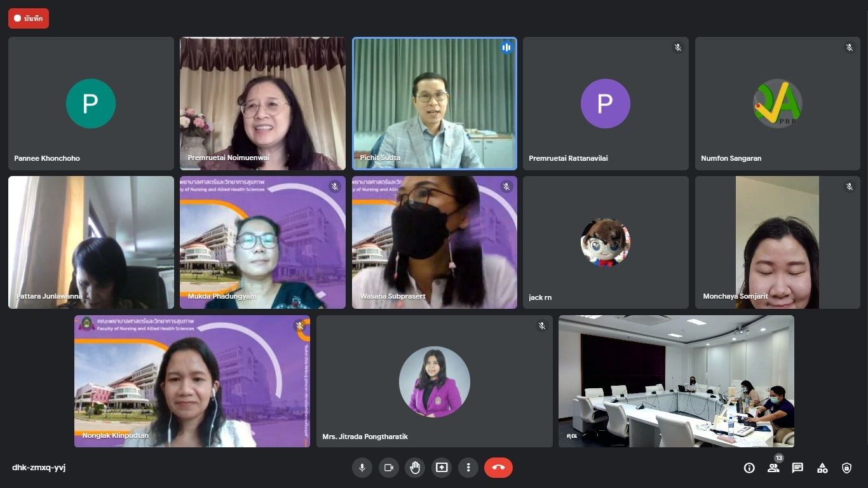868x488 pixels.
Task: Select the conference room self-view tile
Action: point(676,381)
